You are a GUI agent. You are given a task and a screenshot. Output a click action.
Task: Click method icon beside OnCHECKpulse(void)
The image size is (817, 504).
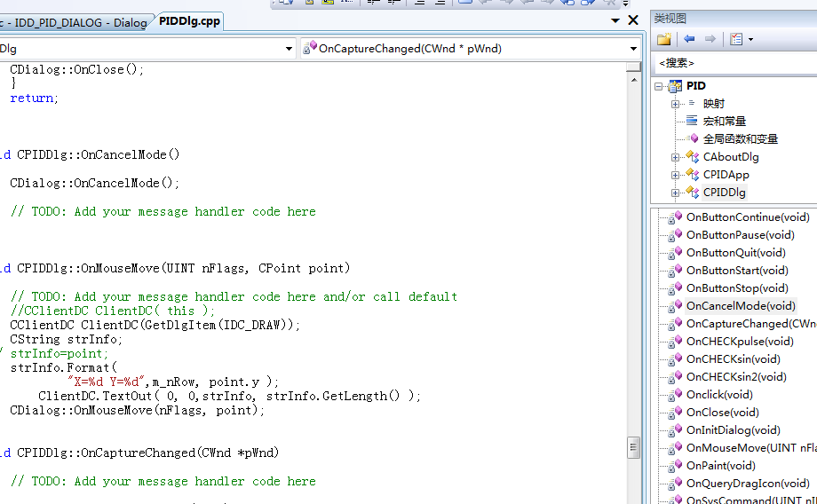[x=675, y=342]
